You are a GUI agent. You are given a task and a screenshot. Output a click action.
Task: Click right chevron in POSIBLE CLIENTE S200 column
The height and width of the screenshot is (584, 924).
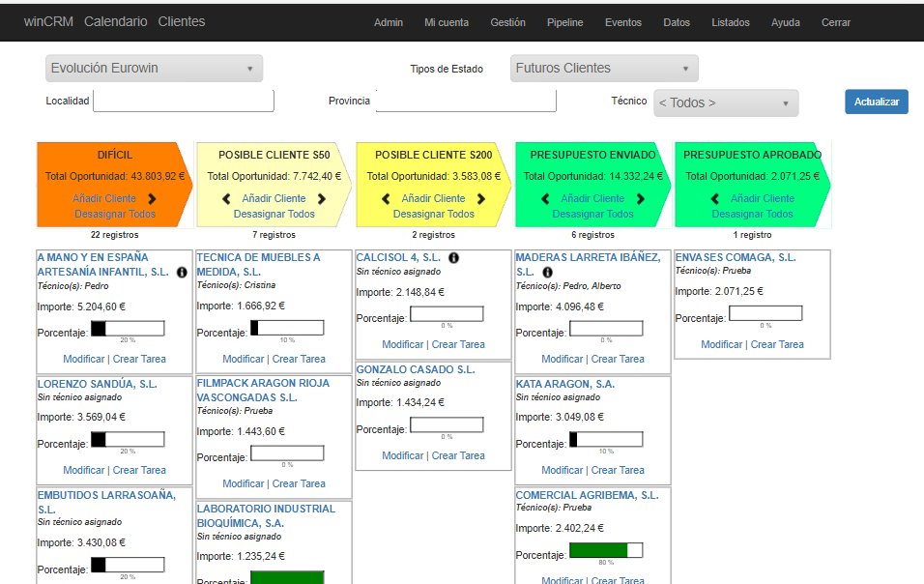click(481, 198)
